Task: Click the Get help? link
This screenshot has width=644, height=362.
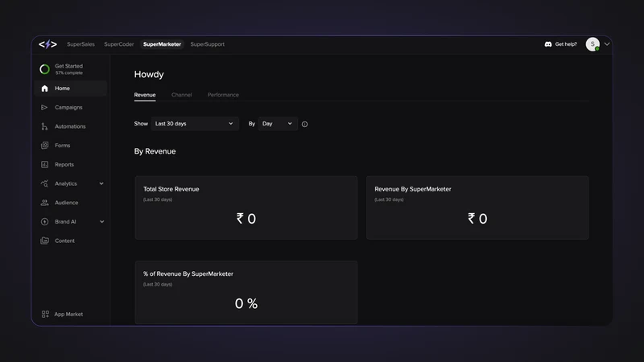Action: tap(566, 44)
